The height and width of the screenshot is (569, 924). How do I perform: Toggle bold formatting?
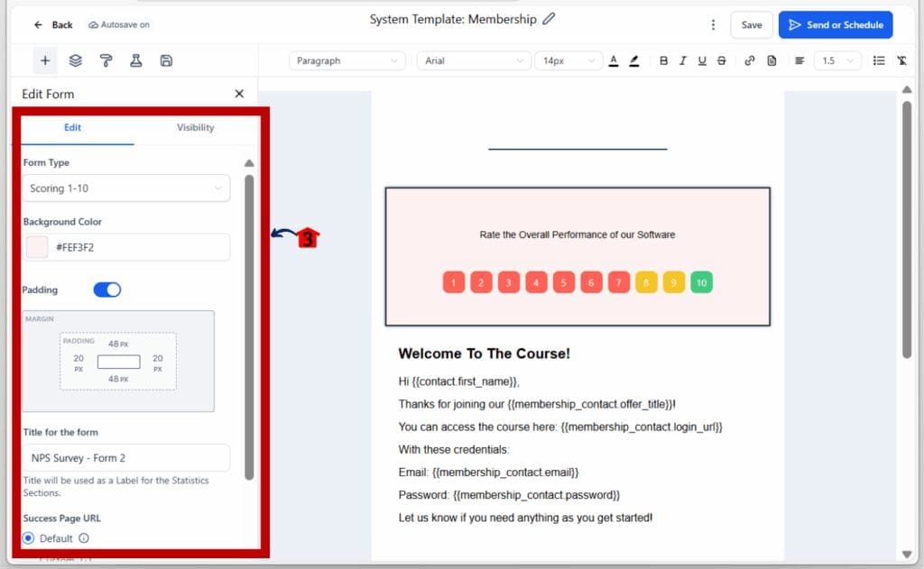pyautogui.click(x=663, y=60)
